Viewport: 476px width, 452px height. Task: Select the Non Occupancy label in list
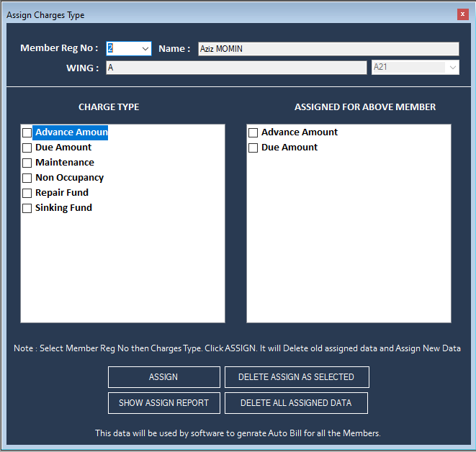pos(70,178)
